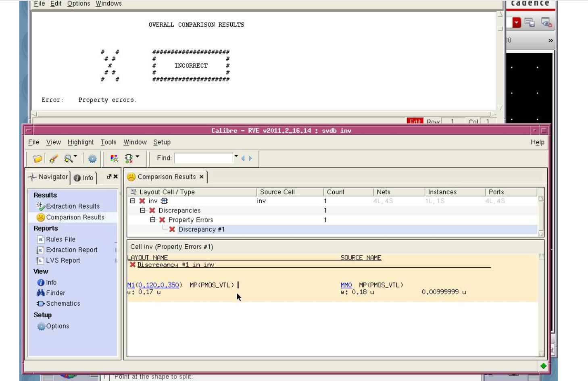
Task: Open Windows menu in the report window
Action: [108, 4]
